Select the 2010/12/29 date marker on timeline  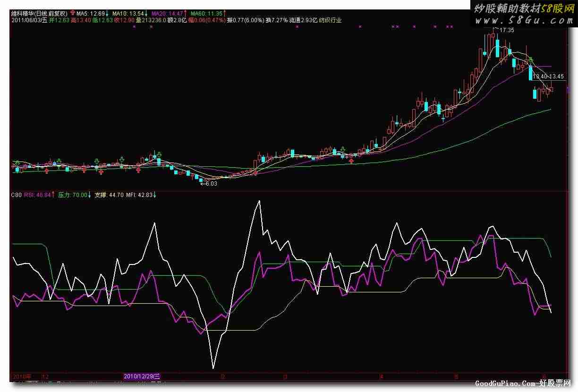(x=142, y=376)
